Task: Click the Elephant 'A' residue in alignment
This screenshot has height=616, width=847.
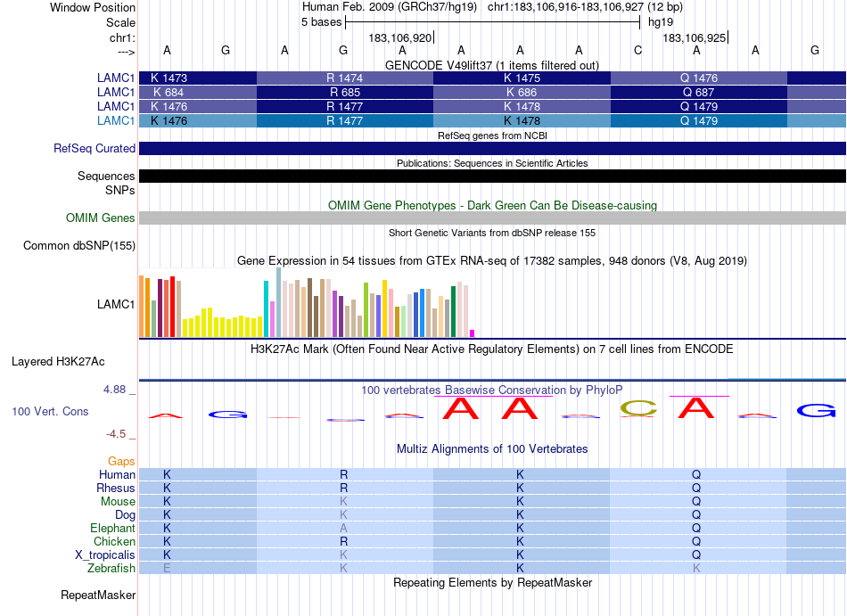Action: [343, 528]
